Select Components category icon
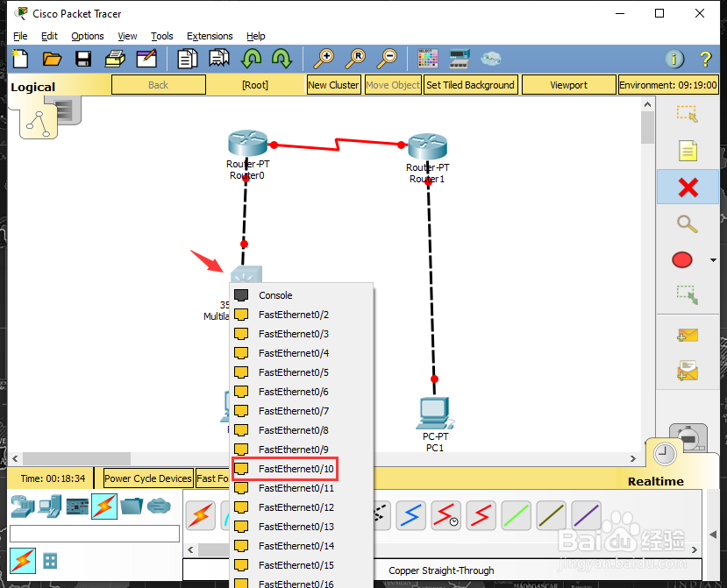This screenshot has height=588, width=727. click(77, 507)
